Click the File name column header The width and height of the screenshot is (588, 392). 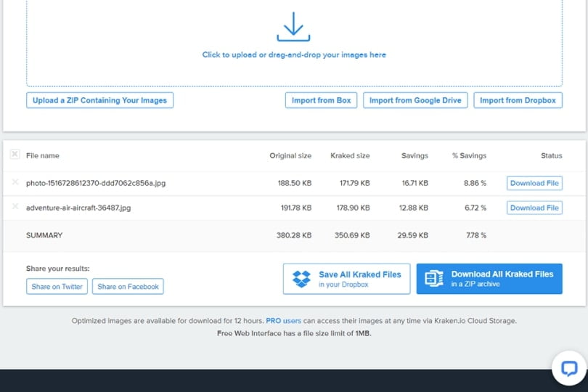43,155
